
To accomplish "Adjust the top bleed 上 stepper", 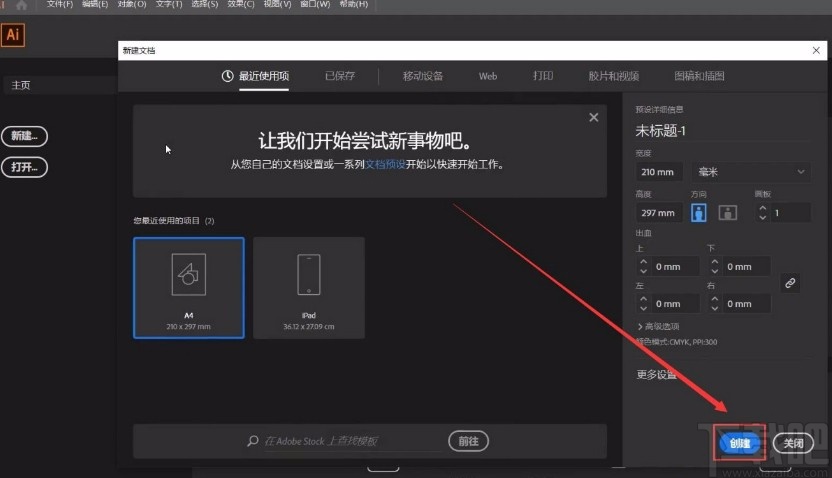I will (643, 266).
